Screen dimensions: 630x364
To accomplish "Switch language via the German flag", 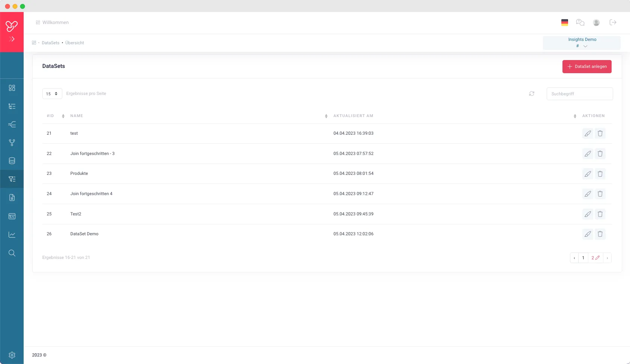I will click(x=565, y=23).
